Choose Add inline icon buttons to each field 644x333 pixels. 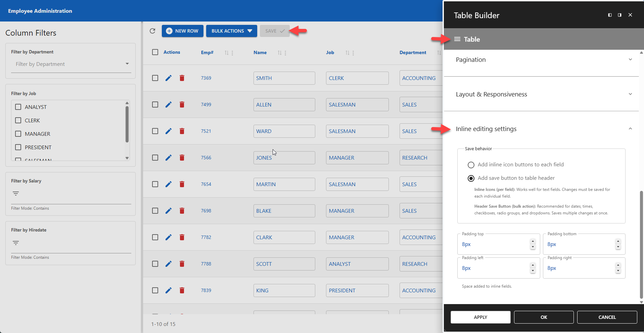coord(471,165)
